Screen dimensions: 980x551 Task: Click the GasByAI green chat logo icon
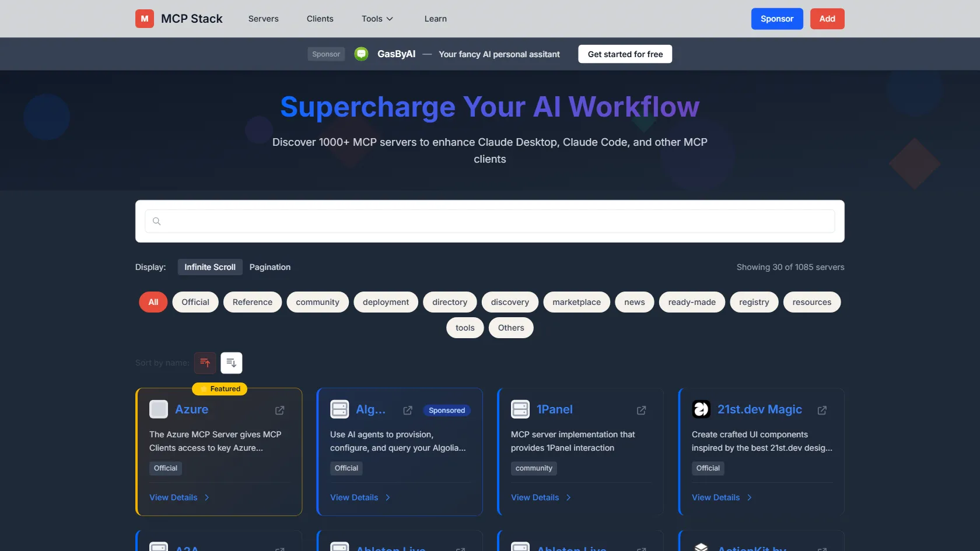coord(362,54)
